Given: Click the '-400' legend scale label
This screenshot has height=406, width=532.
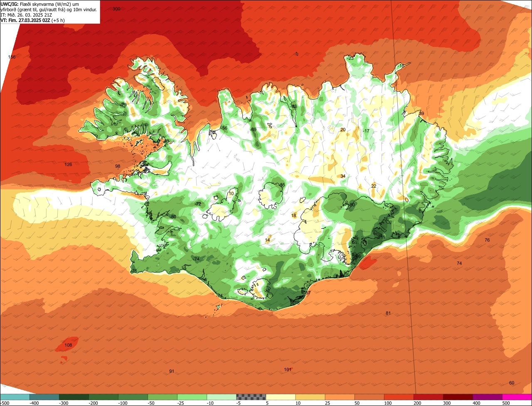Looking at the screenshot, I should (35, 403).
